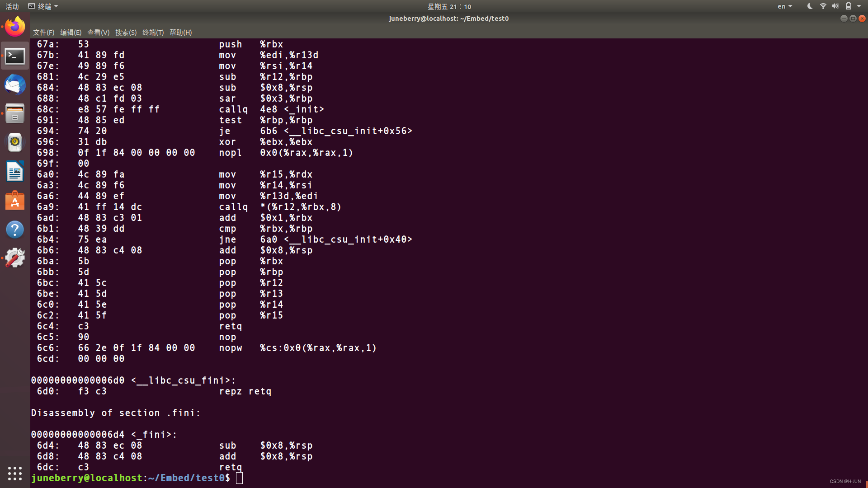Click the 'nopl 0x0(%rax,%rax,1)' line
This screenshot has height=488, width=868.
pos(286,153)
